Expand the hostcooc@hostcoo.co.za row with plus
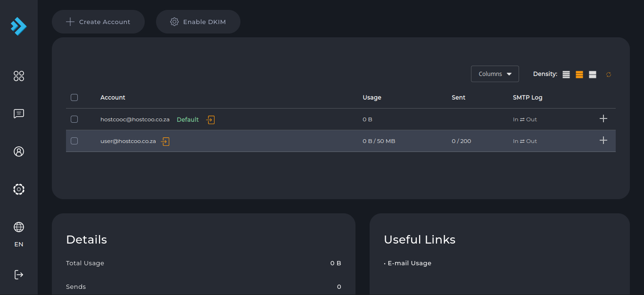 pos(603,118)
